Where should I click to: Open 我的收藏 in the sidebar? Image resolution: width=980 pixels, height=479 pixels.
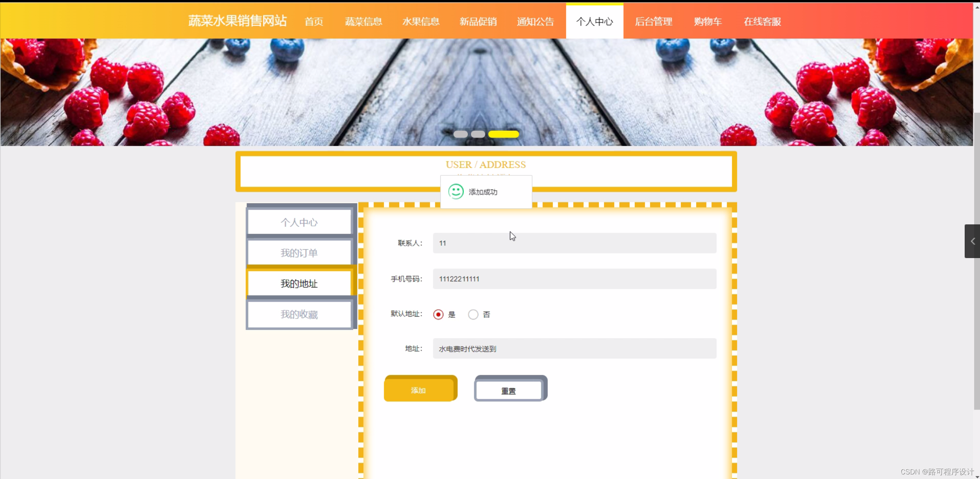click(x=299, y=314)
